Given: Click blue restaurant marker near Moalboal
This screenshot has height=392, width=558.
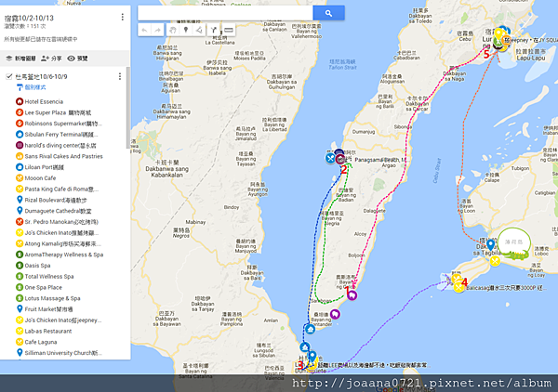Looking at the screenshot, I should click(x=330, y=158).
